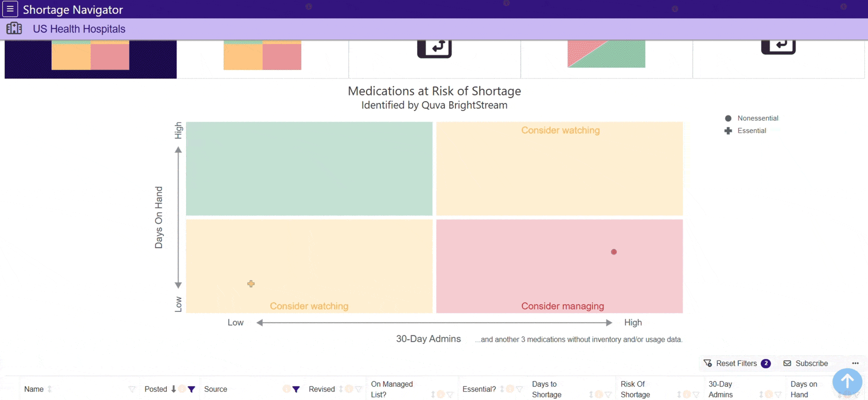Click the Subscribe button
The image size is (868, 400).
pos(806,363)
